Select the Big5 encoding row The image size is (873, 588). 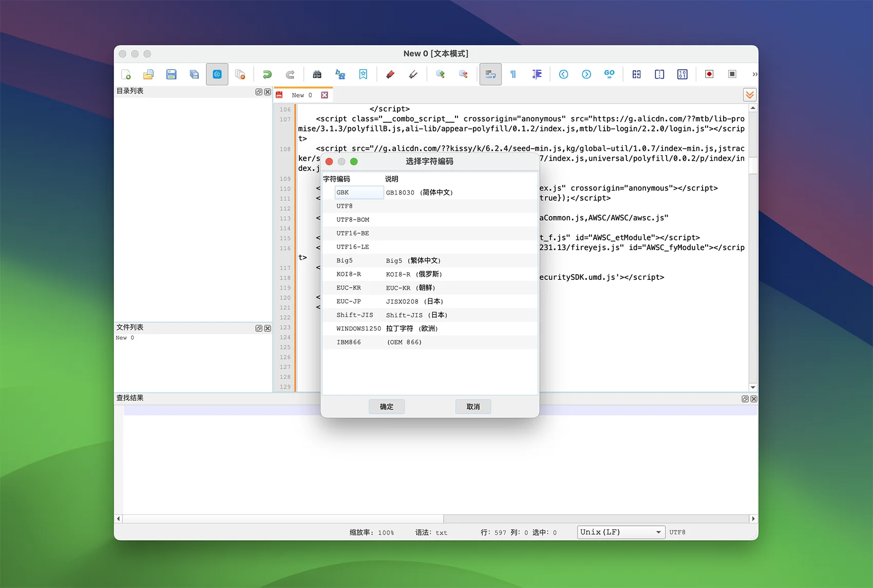(x=430, y=260)
